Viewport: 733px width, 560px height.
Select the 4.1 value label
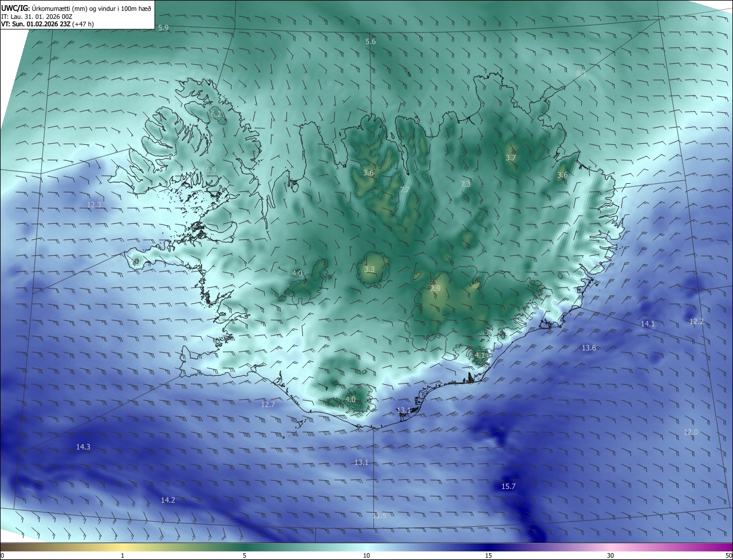480,355
